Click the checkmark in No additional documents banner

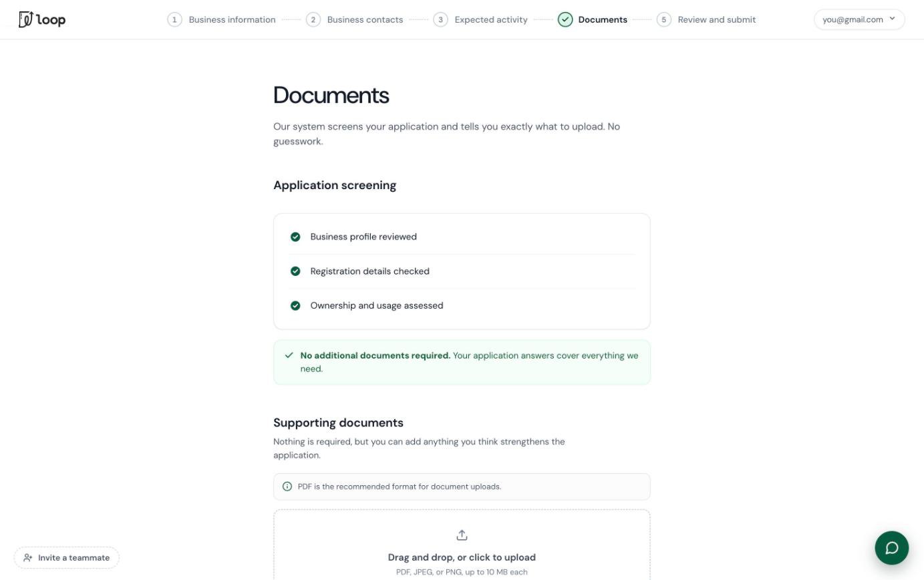click(289, 355)
